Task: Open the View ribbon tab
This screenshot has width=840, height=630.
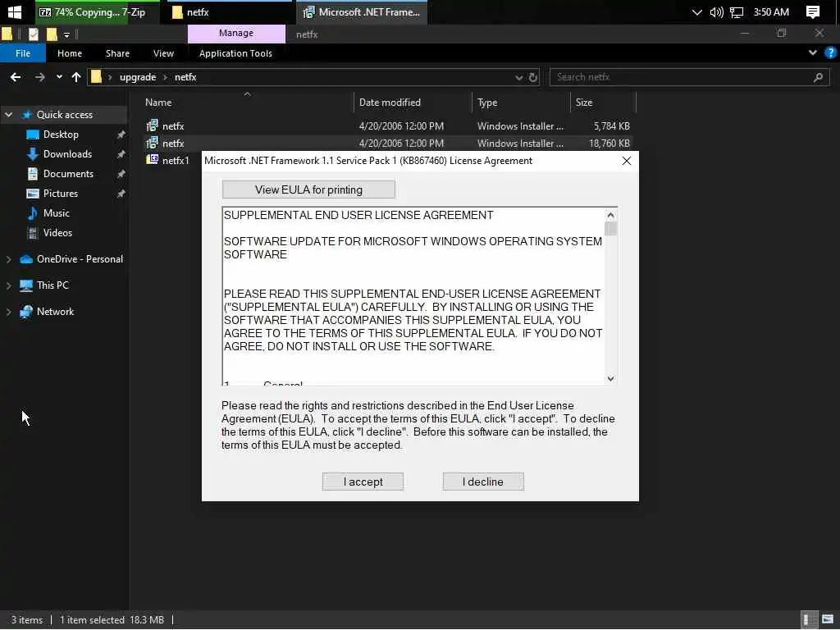Action: pyautogui.click(x=163, y=53)
